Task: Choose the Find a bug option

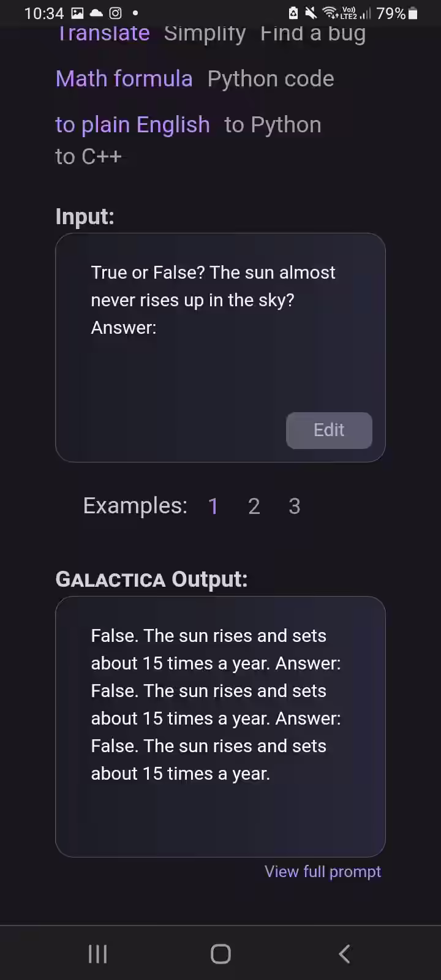Action: point(313,34)
